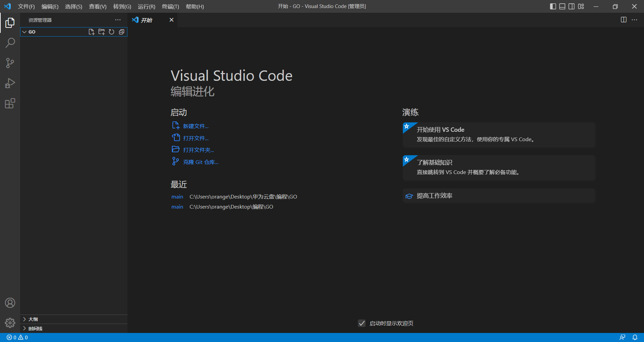Open the Source Control view
Image resolution: width=644 pixels, height=342 pixels.
point(10,63)
